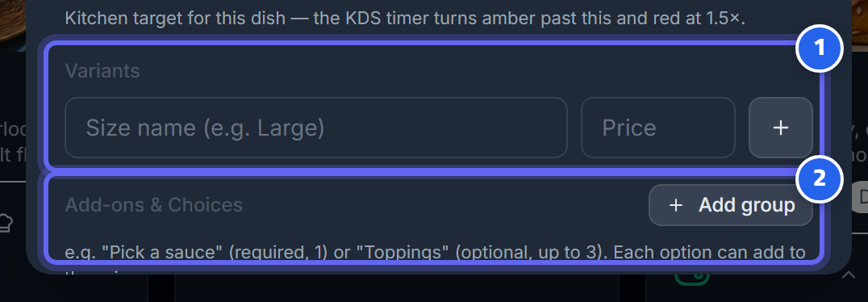Click the Add-ons & Choices heading
868x302 pixels.
point(154,205)
